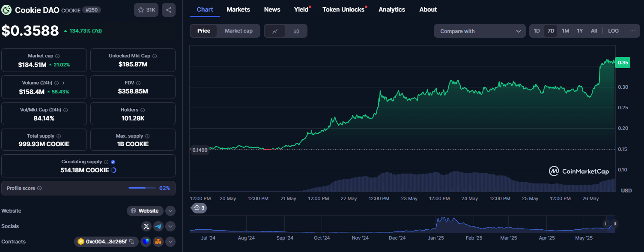Click the blue shield security icon
The height and width of the screenshot is (252, 644).
point(146,242)
